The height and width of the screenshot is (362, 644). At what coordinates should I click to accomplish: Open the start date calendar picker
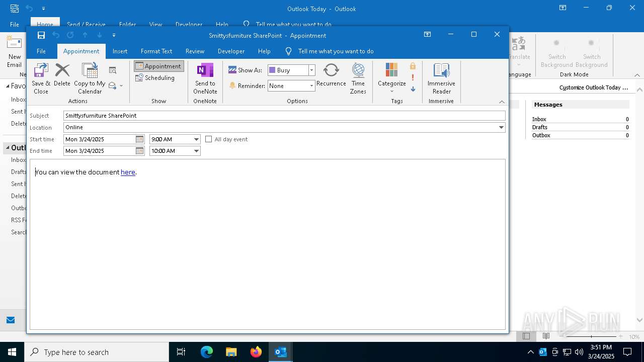tap(140, 139)
